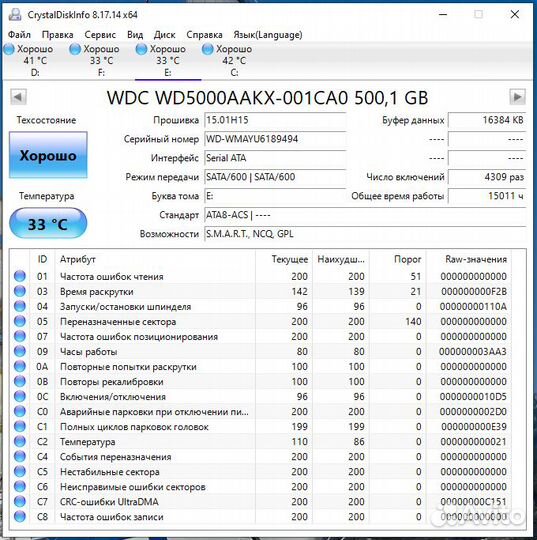Go to next disk with right arrow
Image resolution: width=537 pixels, height=540 pixels.
point(517,97)
